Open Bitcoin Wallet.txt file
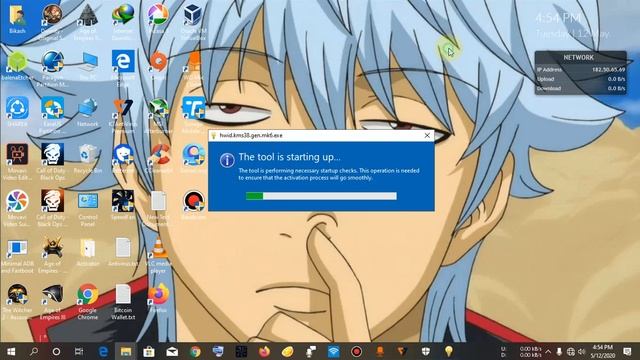Viewport: 640px width, 360px height. point(123,302)
